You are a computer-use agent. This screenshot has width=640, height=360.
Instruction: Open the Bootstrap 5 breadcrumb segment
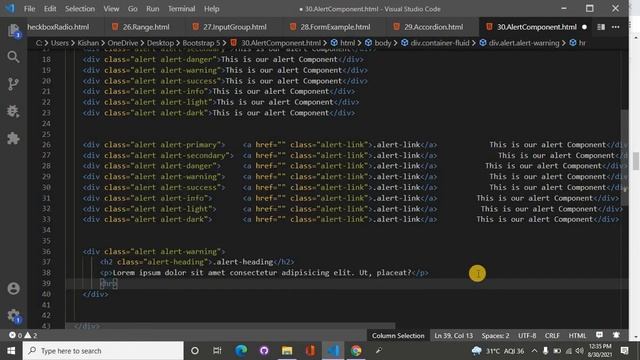[201, 43]
